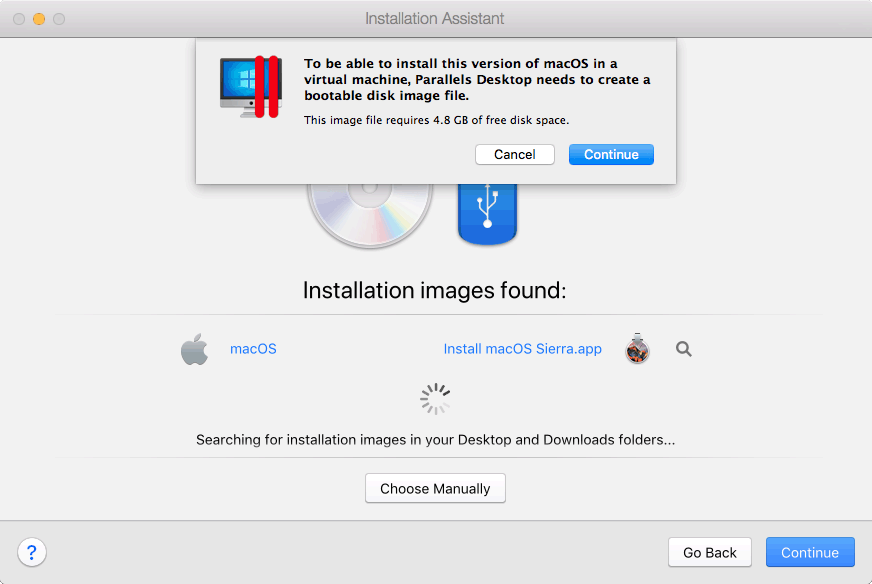Screen dimensions: 872x584
Task: Click the Installation Assistant window title
Action: click(x=434, y=18)
